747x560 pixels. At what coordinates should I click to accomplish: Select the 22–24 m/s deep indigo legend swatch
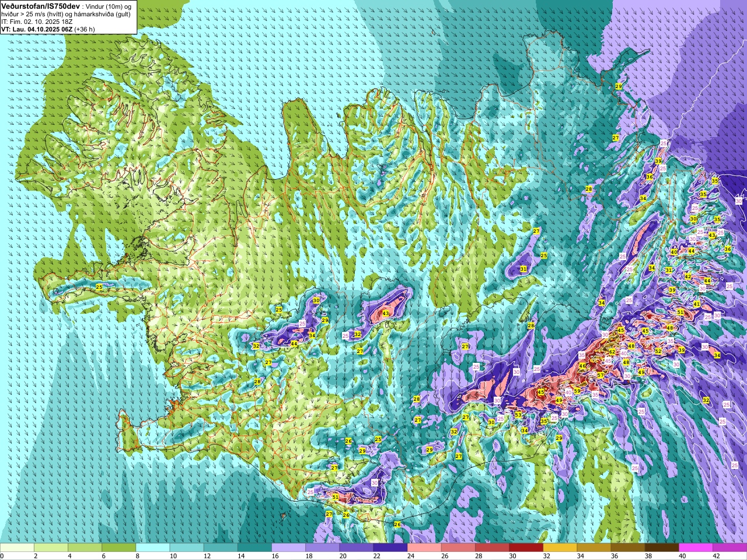[390, 547]
